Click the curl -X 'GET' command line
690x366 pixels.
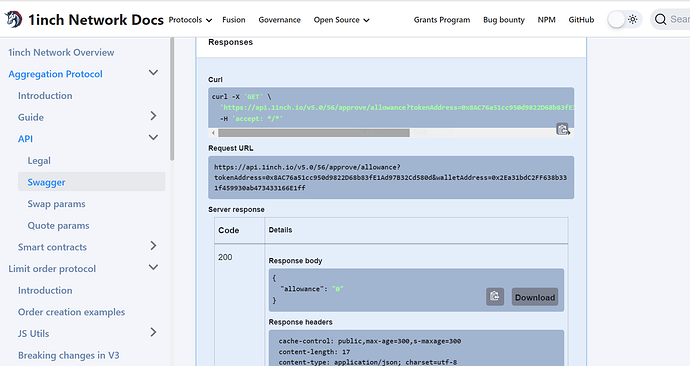(x=242, y=96)
